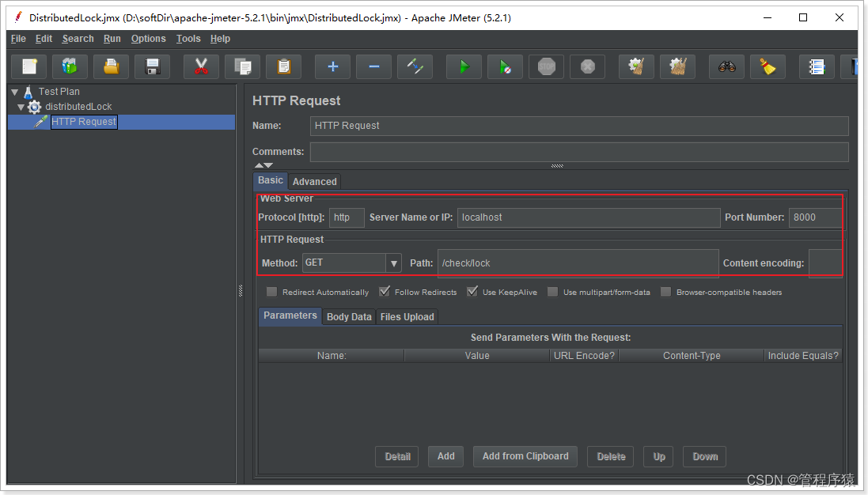This screenshot has height=495, width=868.
Task: Click the Protocol field containing http
Action: click(x=347, y=217)
